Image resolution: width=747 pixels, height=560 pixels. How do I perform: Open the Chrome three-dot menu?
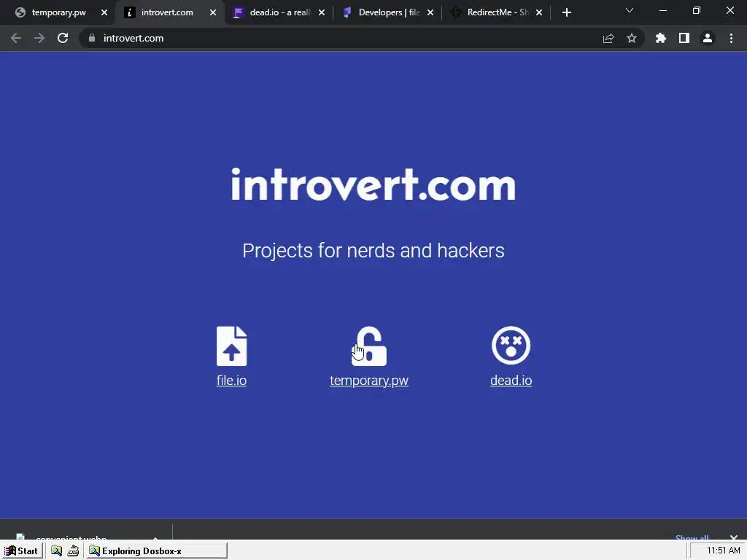731,38
